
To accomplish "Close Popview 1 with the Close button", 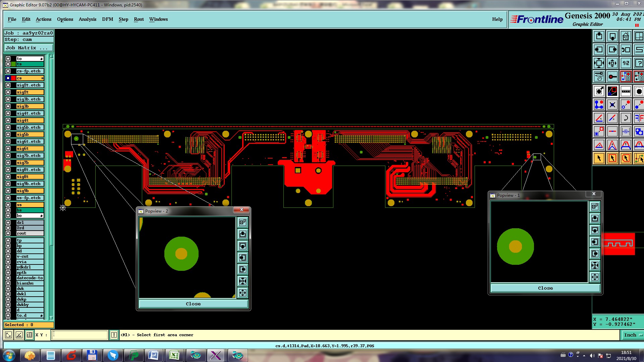I will 545,288.
